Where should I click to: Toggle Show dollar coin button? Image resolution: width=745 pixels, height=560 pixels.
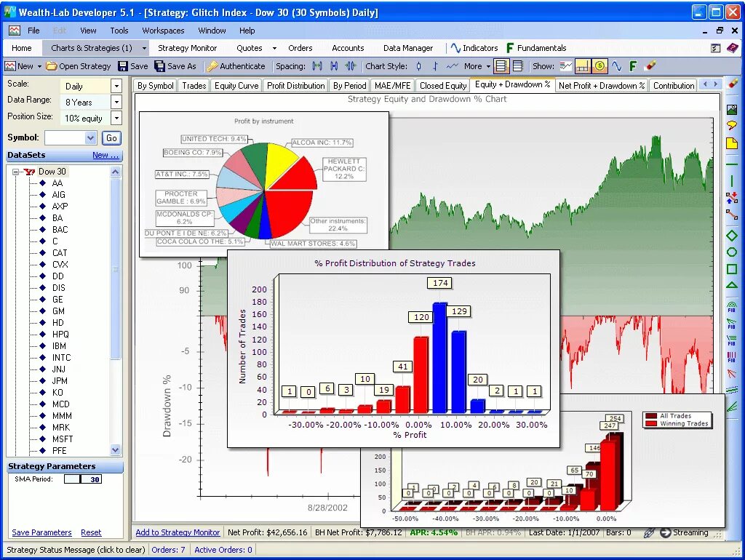pyautogui.click(x=599, y=66)
